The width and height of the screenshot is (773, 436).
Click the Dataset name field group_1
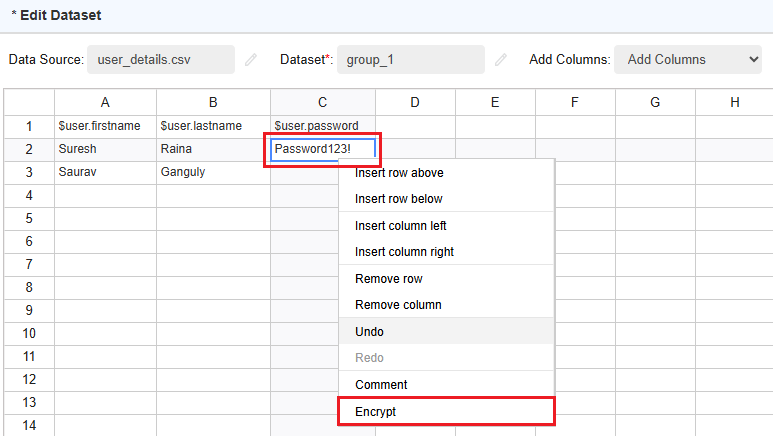(411, 60)
